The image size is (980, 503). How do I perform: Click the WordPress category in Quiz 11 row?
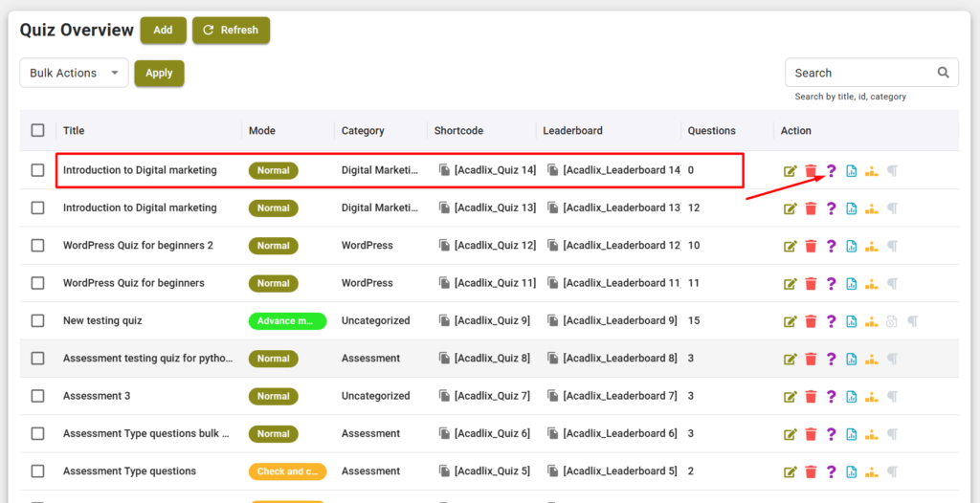click(x=367, y=283)
